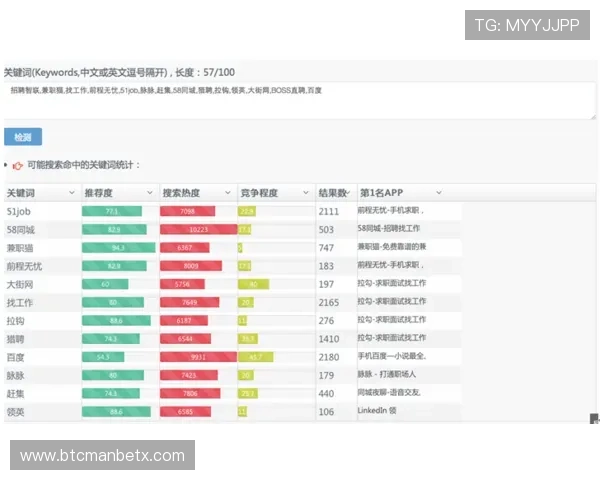Click the yellow 45.7 competition bar
This screenshot has width=600, height=480.
tap(256, 357)
